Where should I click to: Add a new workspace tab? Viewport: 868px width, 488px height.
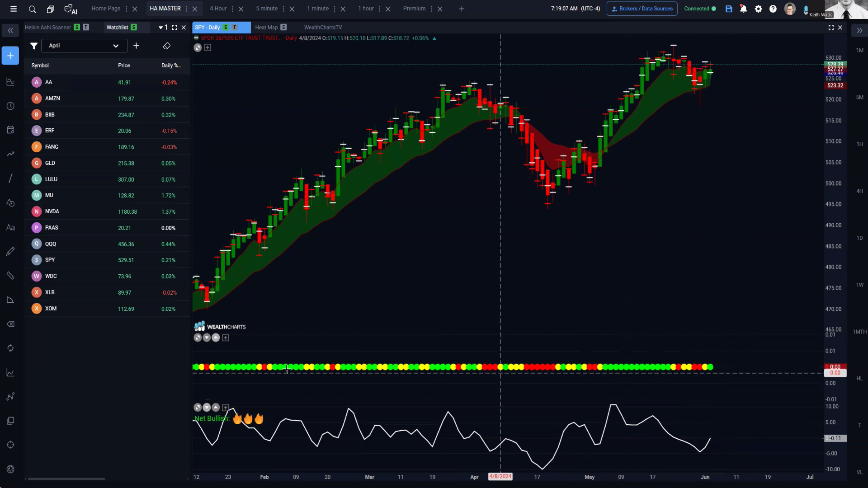click(x=462, y=9)
